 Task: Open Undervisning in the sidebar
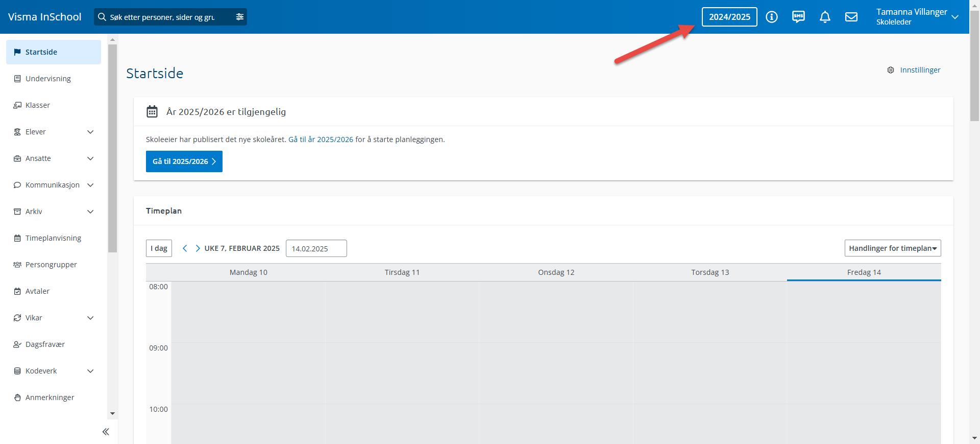(x=48, y=79)
